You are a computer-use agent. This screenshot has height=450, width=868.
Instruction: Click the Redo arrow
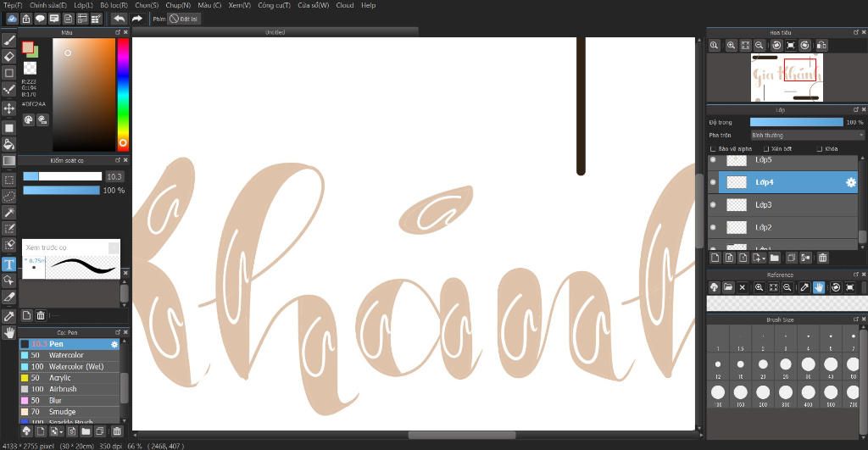pyautogui.click(x=136, y=19)
